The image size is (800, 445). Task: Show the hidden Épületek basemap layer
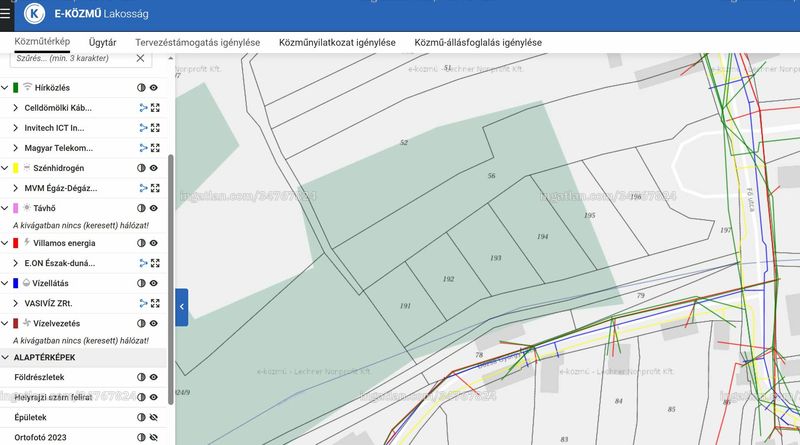click(x=154, y=417)
